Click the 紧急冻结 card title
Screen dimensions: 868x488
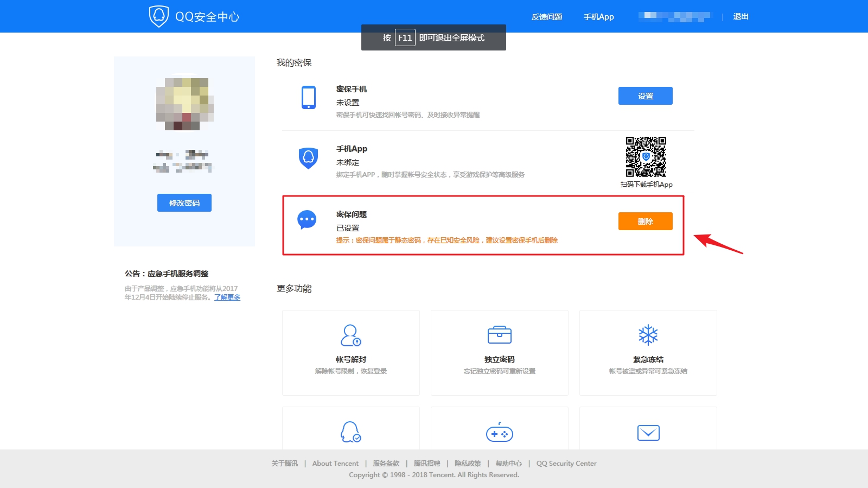(648, 359)
